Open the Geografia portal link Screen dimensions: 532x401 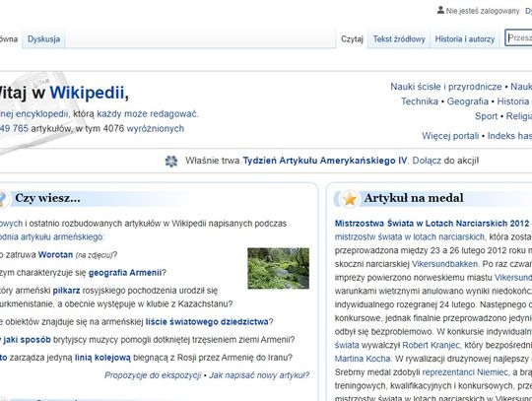tap(468, 101)
